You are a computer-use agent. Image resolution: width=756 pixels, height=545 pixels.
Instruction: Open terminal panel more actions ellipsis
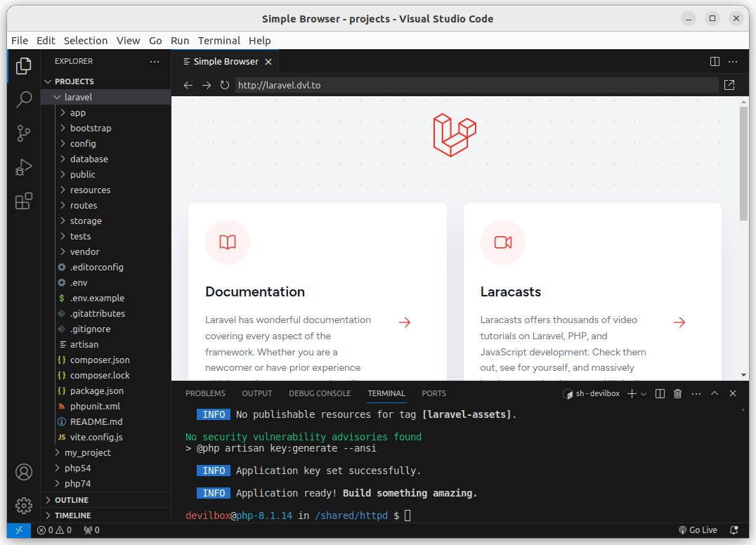(696, 394)
